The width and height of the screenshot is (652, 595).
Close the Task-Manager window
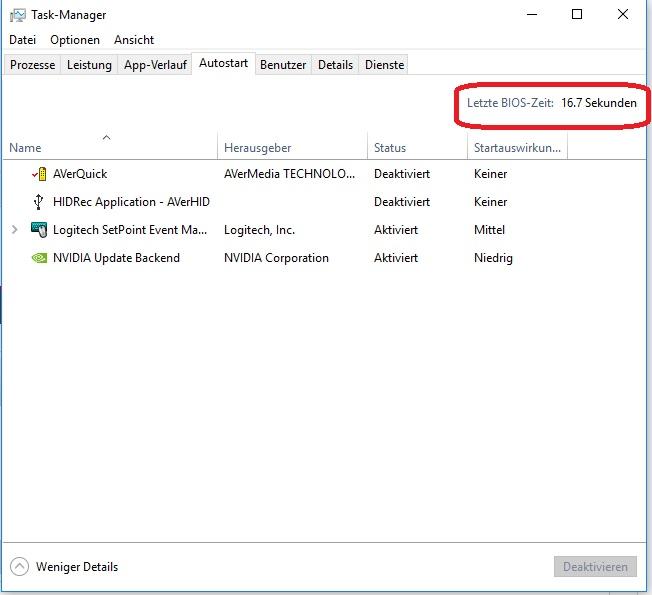(622, 15)
